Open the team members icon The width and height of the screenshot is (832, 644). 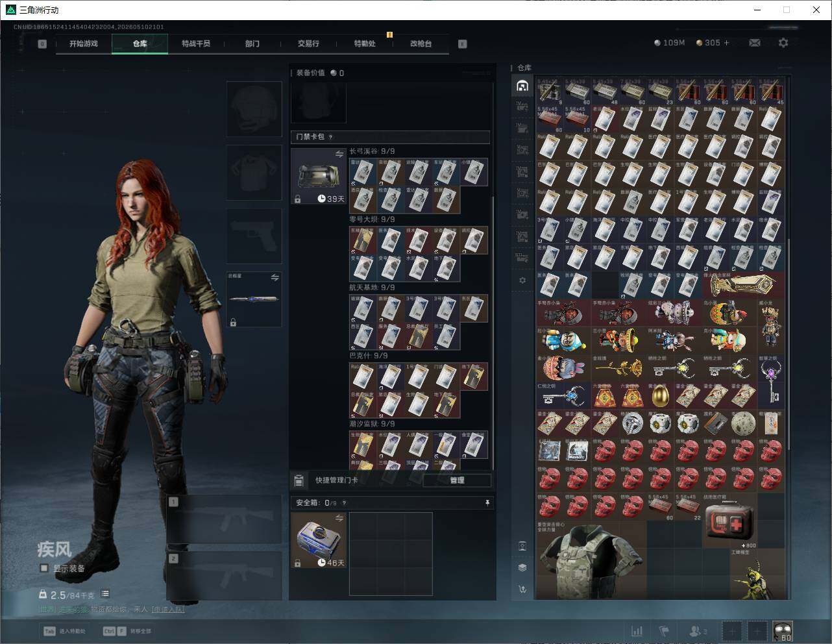click(x=698, y=631)
